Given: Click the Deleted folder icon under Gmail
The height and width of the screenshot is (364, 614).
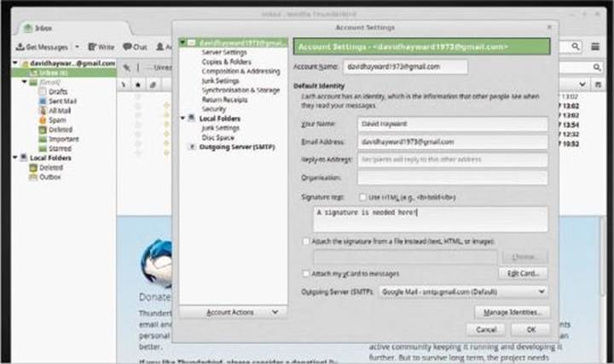Looking at the screenshot, I should click(x=43, y=130).
